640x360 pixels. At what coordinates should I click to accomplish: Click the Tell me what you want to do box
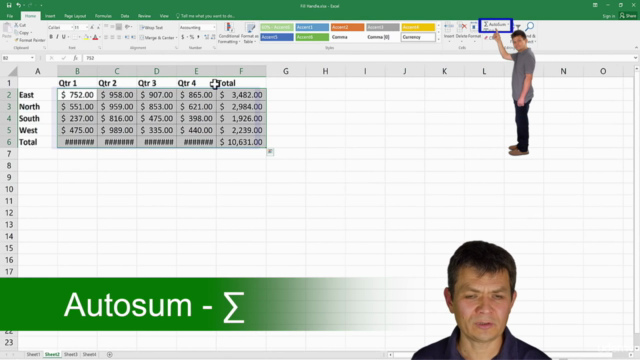pos(205,16)
